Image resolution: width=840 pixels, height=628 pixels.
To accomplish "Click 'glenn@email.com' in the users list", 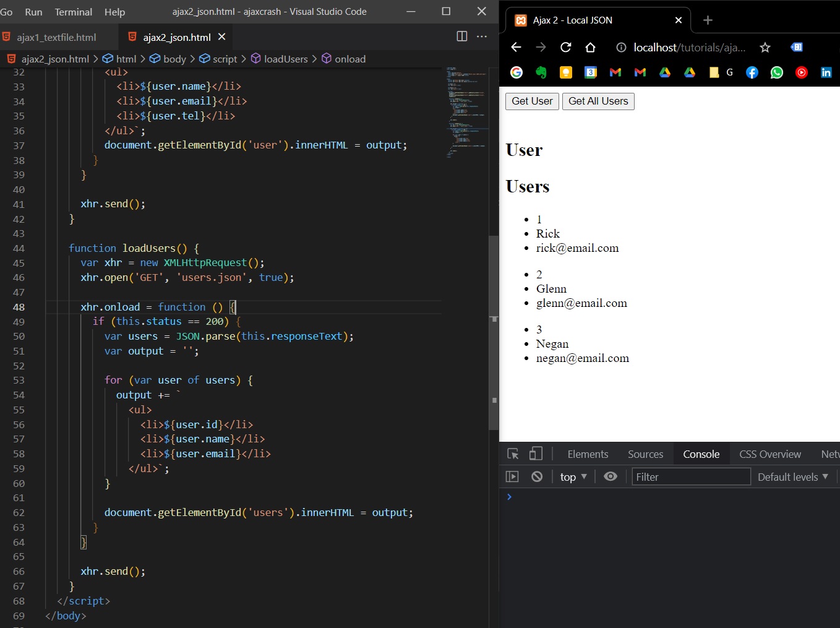I will [x=581, y=303].
